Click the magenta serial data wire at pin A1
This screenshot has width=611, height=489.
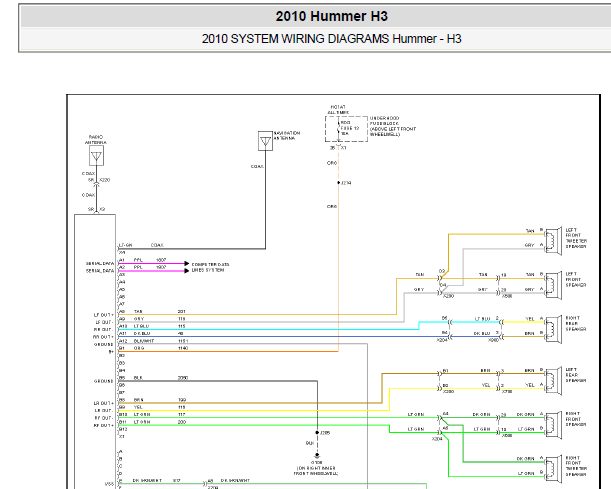(x=152, y=264)
